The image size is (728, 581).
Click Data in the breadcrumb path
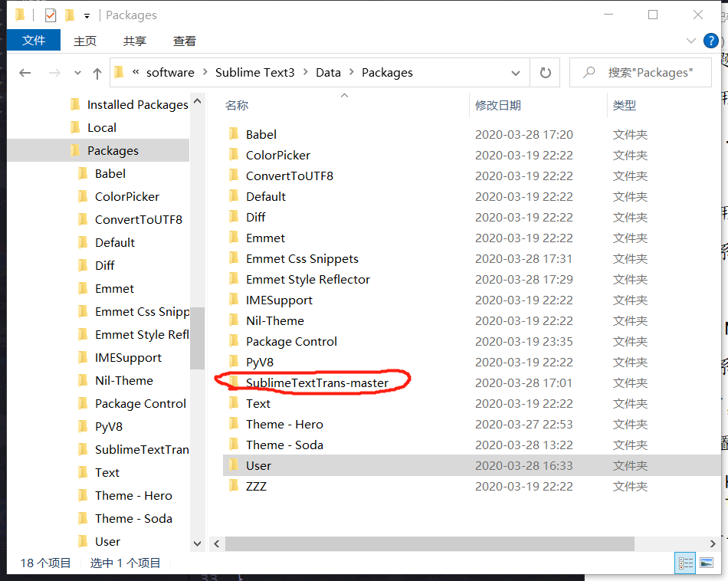point(328,73)
